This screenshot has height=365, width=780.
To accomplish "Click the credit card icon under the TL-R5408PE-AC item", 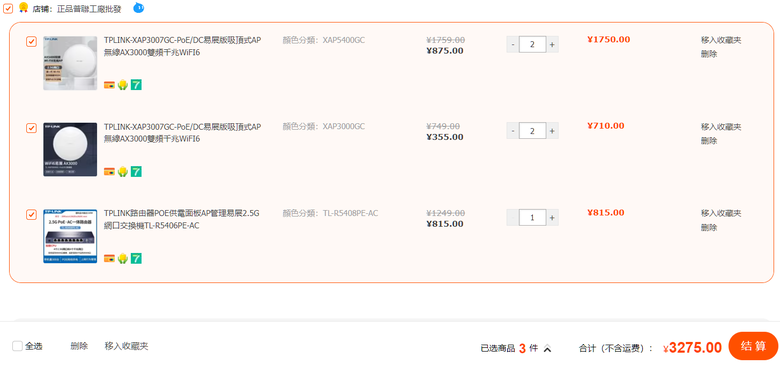I will [109, 259].
